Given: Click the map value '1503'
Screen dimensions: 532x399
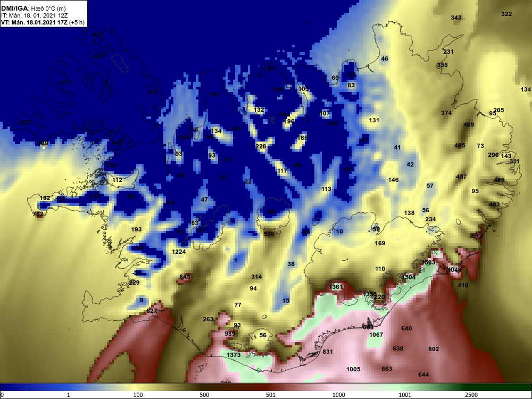Looking at the screenshot, I should (428, 263).
